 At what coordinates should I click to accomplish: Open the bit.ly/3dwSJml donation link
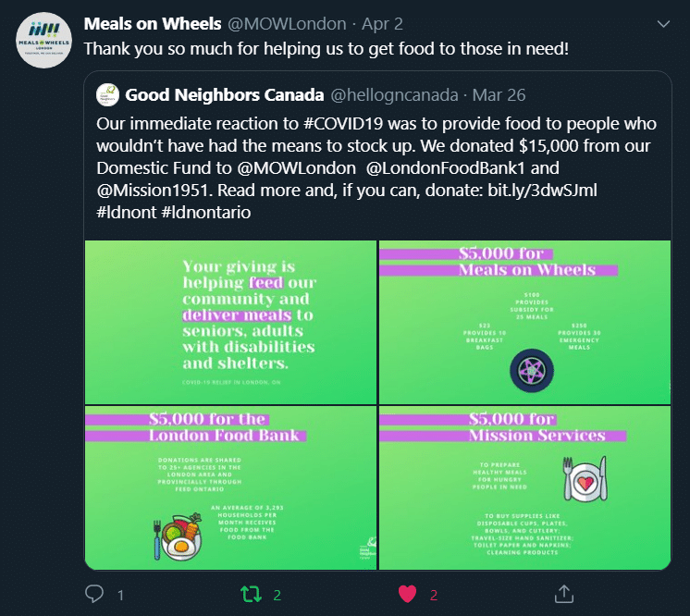(542, 191)
